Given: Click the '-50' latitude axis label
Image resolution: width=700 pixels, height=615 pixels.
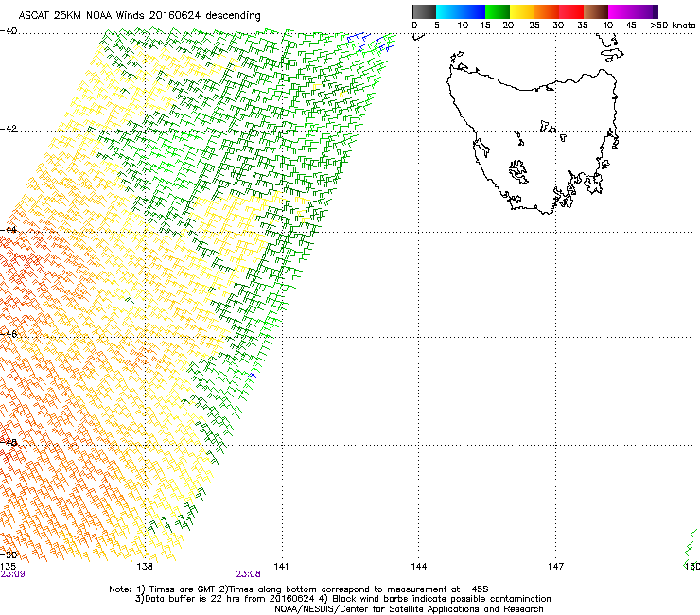Looking at the screenshot, I should tap(9, 554).
